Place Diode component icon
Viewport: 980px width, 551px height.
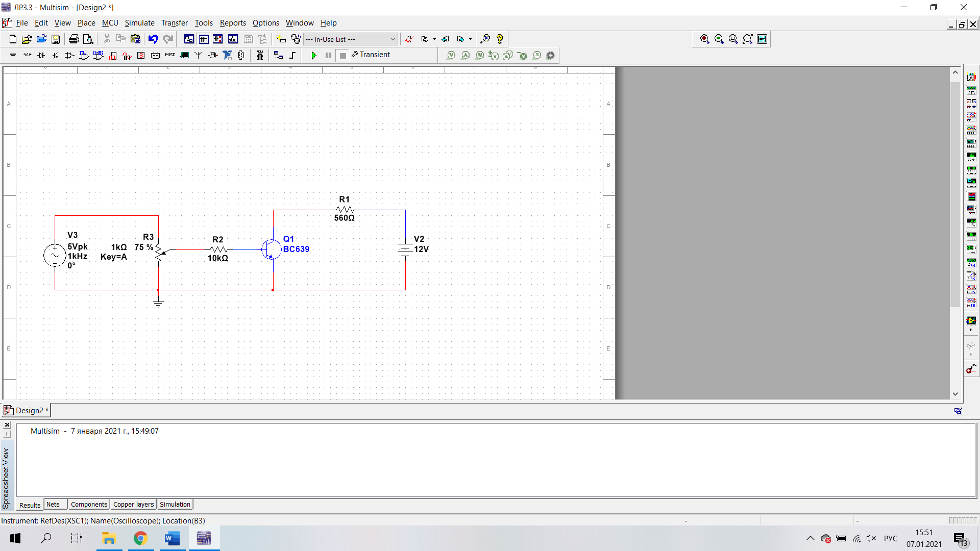point(41,55)
